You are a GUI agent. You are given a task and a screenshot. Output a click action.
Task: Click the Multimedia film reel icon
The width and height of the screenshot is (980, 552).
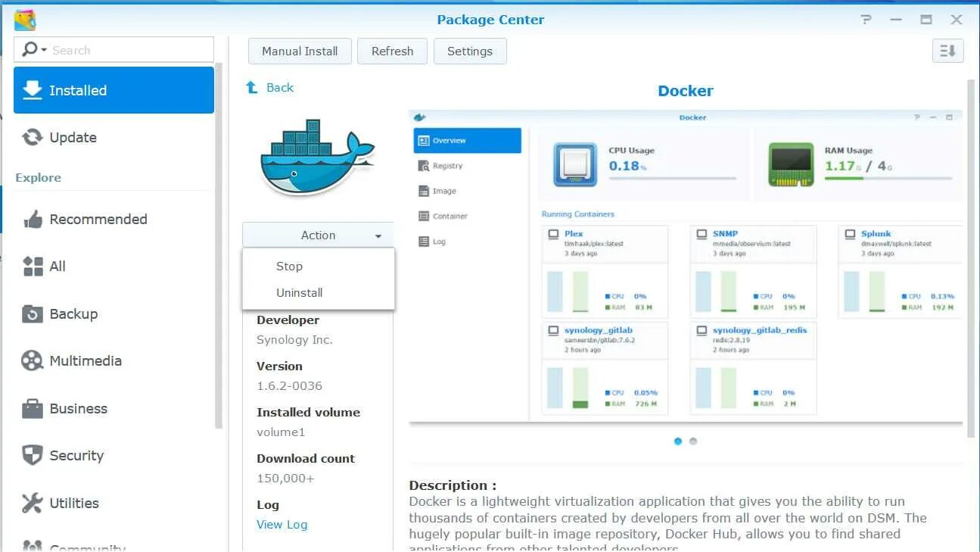(33, 360)
